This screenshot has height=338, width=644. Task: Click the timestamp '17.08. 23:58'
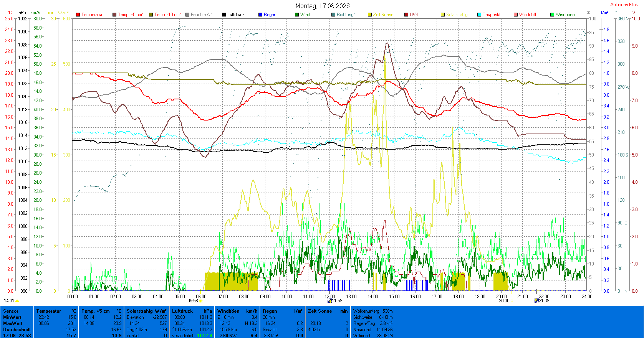point(17,336)
